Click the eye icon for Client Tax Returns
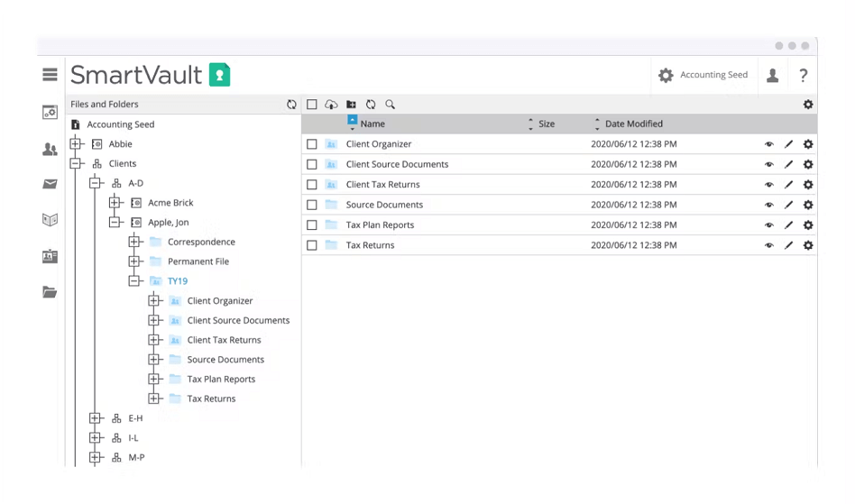Screen dimensions: 855x504 point(769,185)
